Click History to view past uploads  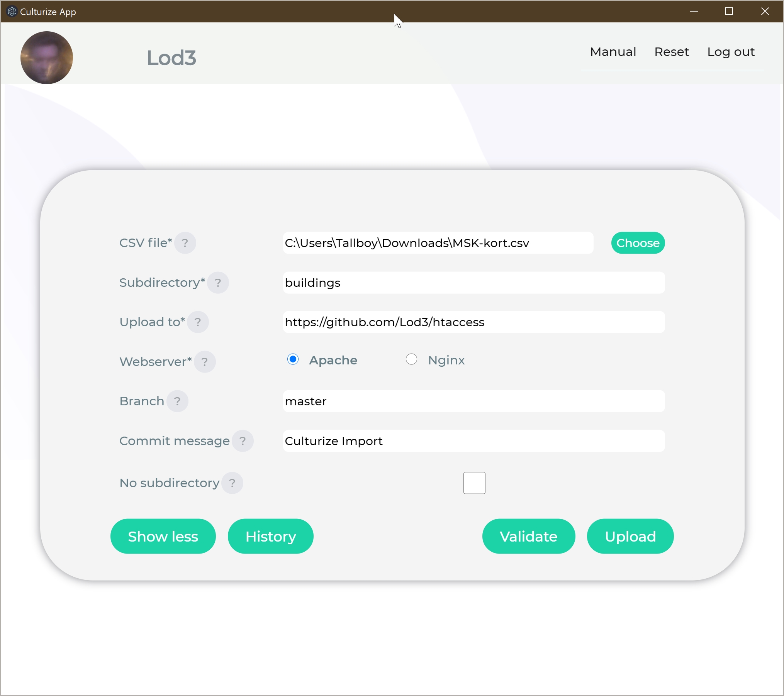pyautogui.click(x=270, y=536)
